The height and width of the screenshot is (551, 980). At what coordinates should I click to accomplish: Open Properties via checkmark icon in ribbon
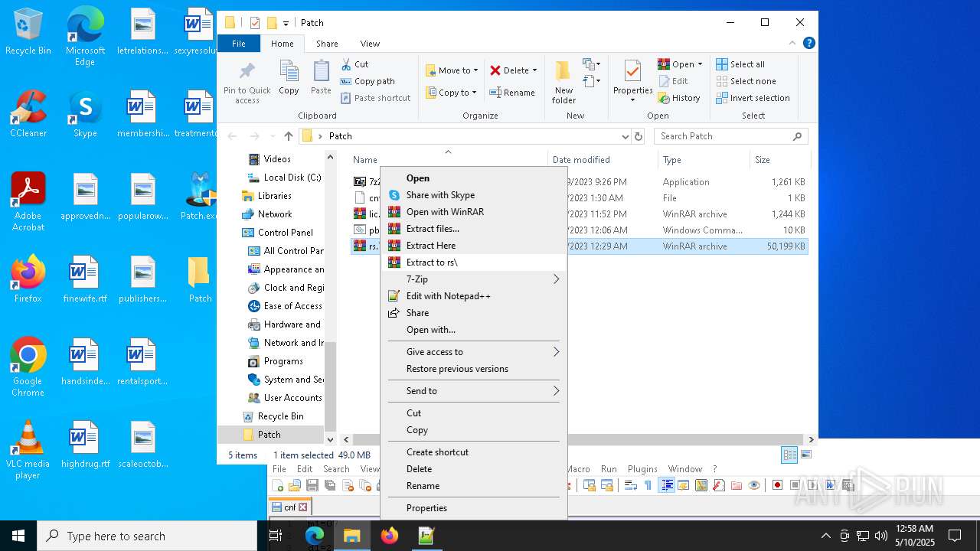click(x=632, y=71)
